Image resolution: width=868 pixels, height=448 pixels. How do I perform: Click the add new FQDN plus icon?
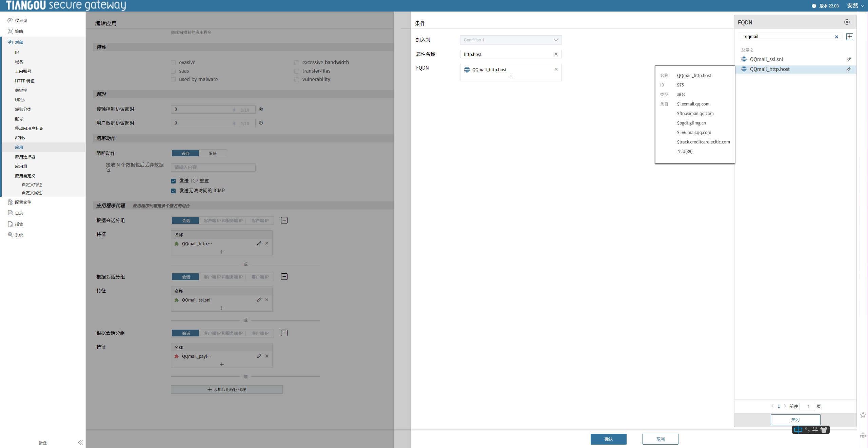849,37
